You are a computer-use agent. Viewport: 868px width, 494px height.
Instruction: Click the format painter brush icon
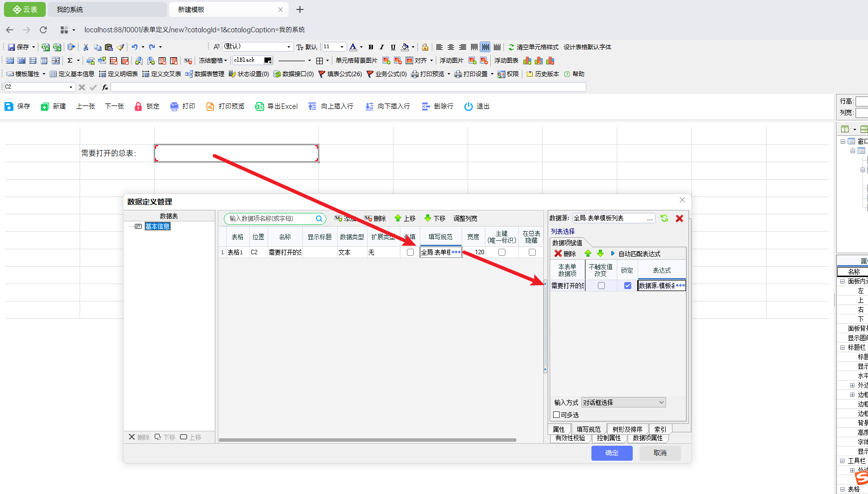coord(120,47)
